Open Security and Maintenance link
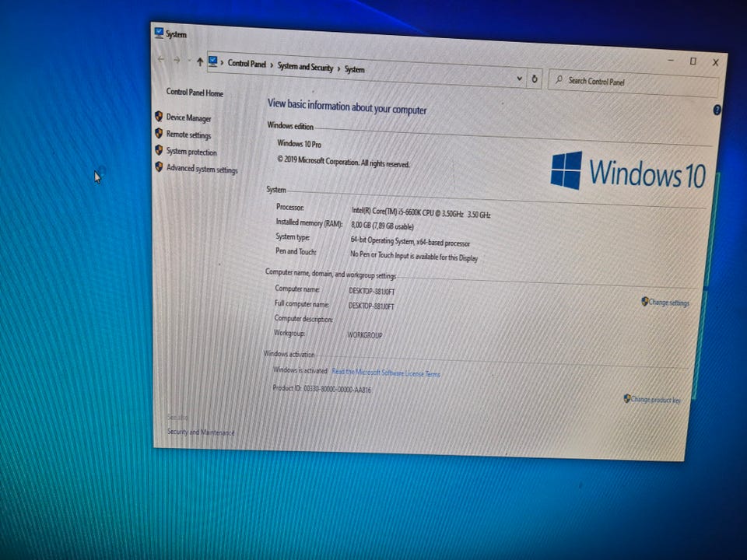This screenshot has height=560, width=747. pos(201,432)
